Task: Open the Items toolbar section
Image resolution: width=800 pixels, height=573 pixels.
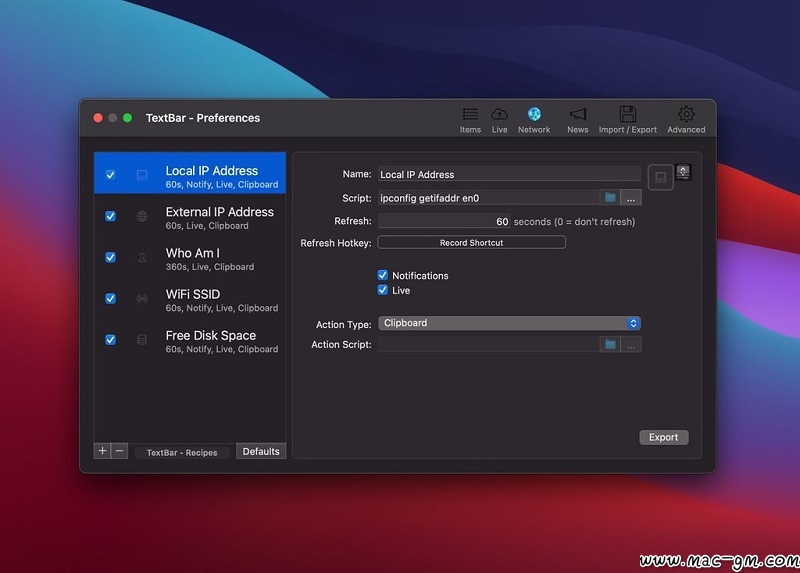Action: tap(470, 120)
